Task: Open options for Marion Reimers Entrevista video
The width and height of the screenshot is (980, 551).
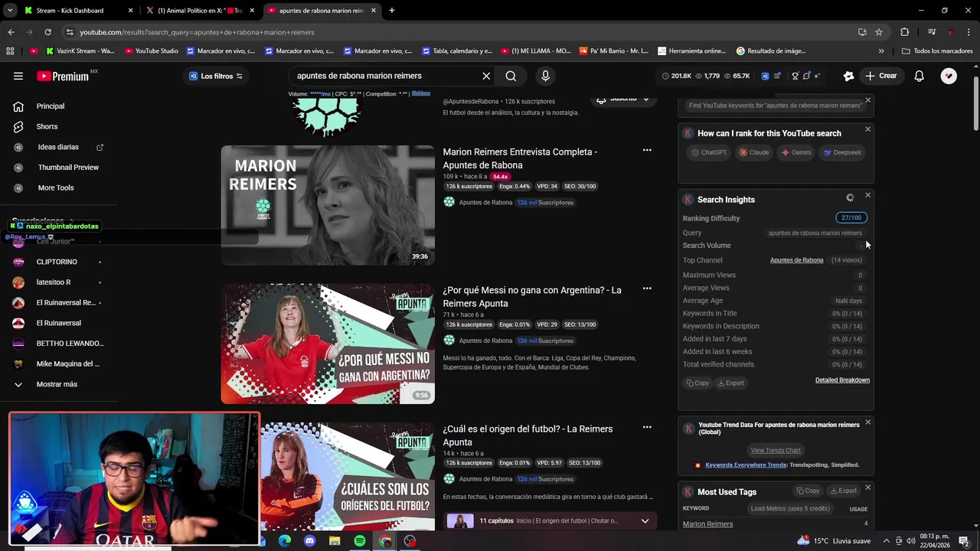Action: click(x=647, y=151)
